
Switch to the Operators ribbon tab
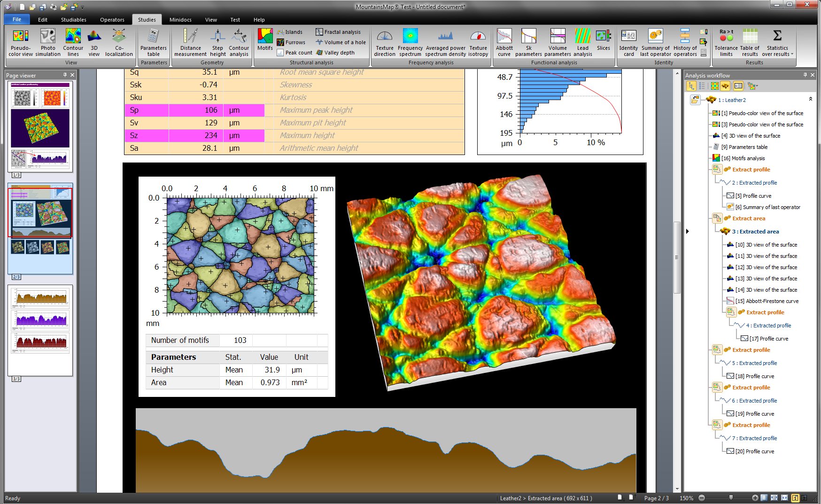tap(112, 20)
